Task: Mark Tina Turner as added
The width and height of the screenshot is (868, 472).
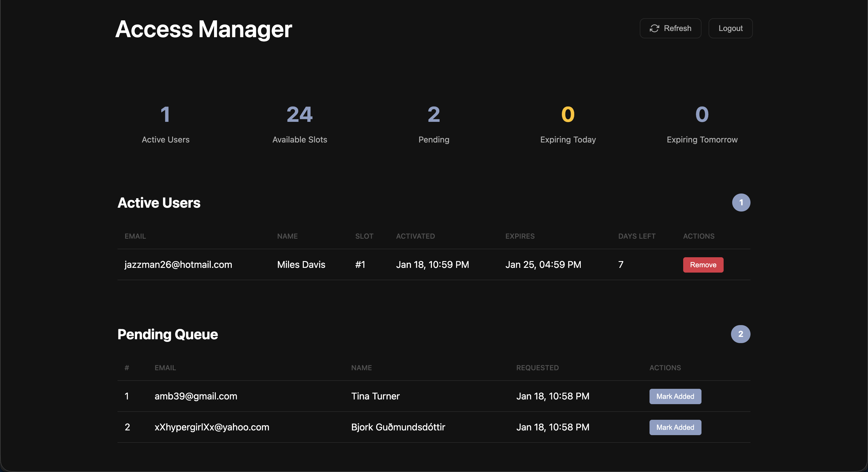Action: [x=675, y=396]
